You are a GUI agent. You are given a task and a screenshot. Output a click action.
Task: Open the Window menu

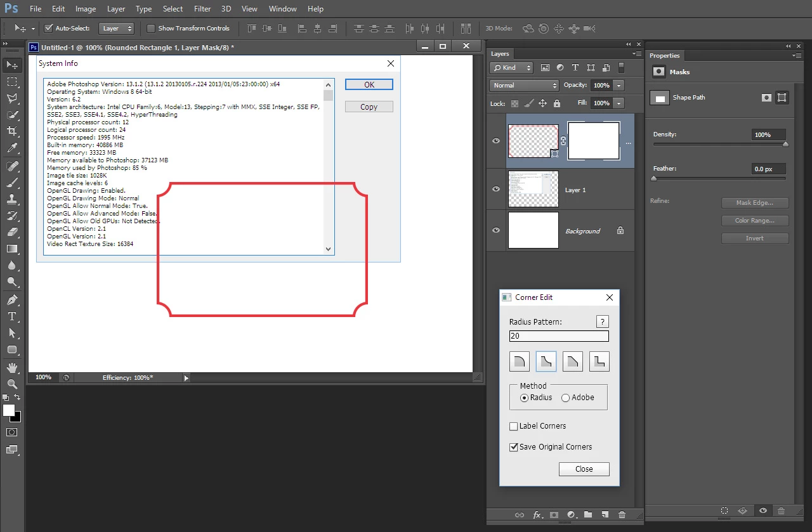pos(282,9)
